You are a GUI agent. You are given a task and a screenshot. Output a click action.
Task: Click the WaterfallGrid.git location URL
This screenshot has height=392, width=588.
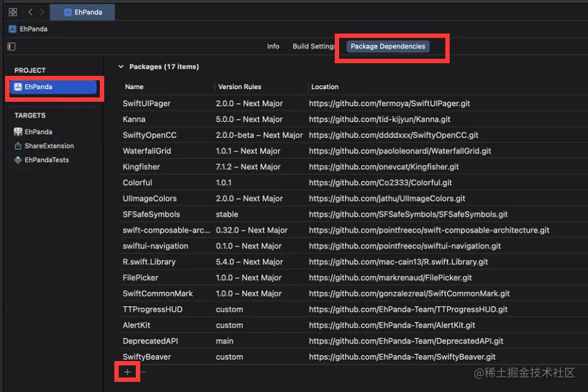coord(400,151)
